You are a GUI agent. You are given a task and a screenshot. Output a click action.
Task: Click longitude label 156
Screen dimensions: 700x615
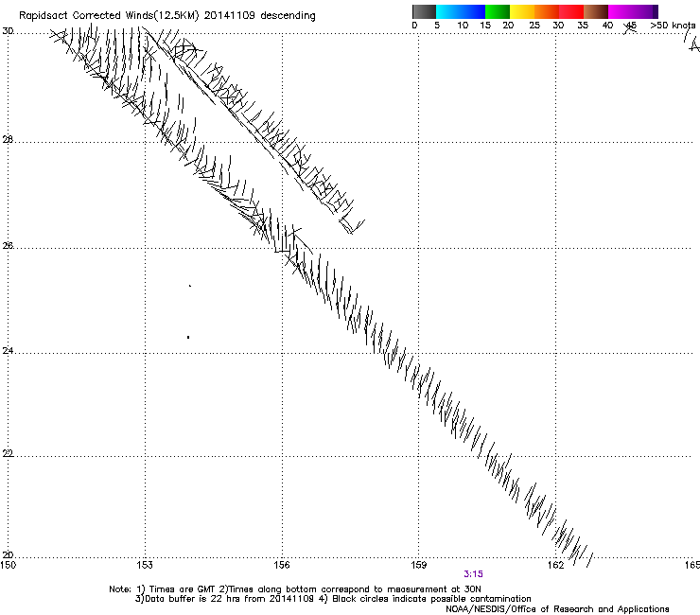click(x=282, y=565)
